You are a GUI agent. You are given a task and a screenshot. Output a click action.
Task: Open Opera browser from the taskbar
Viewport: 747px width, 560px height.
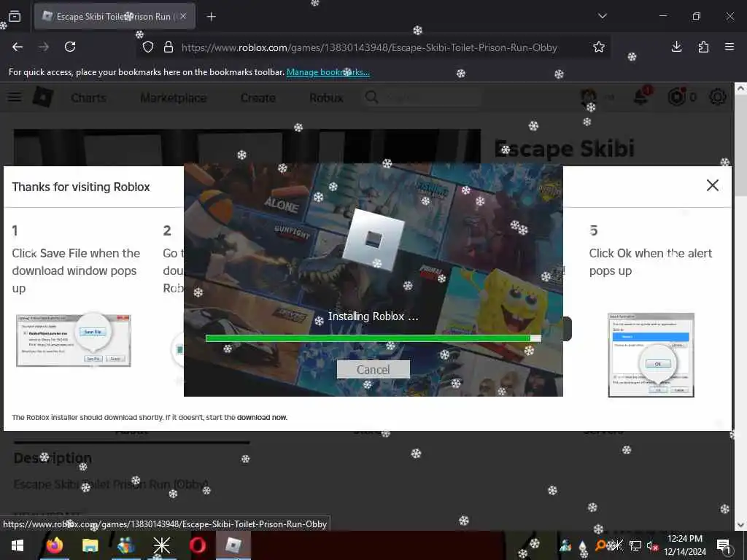coord(197,545)
